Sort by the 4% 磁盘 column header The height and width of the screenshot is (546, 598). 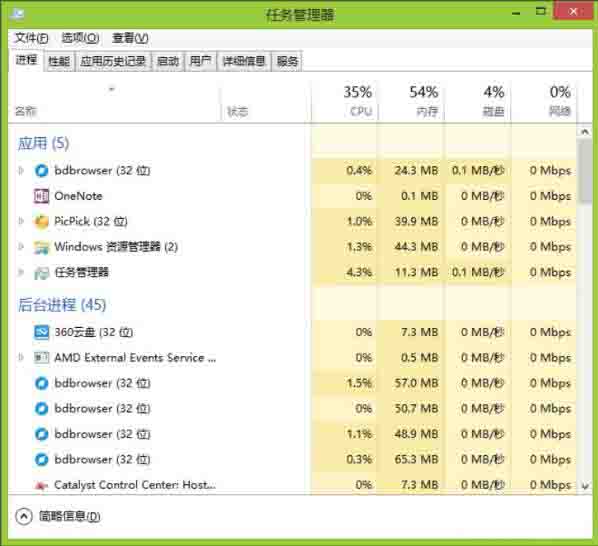click(x=477, y=101)
